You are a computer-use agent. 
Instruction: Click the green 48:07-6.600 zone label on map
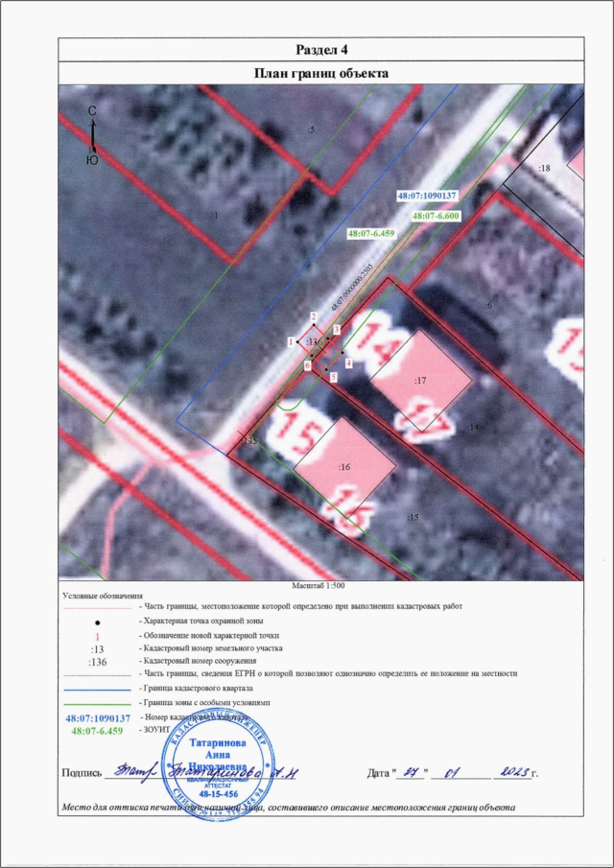437,217
